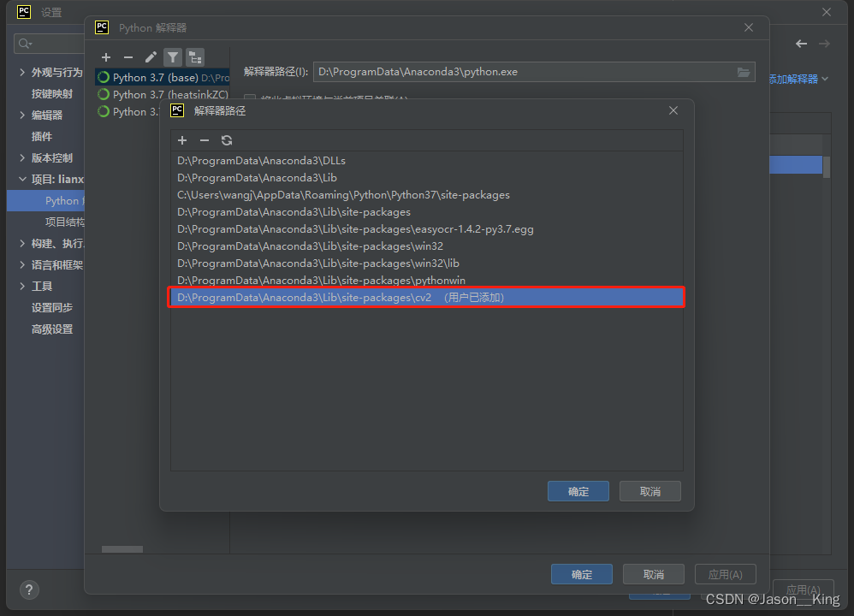Open 按键映射 settings page
This screenshot has width=854, height=616.
coord(51,93)
